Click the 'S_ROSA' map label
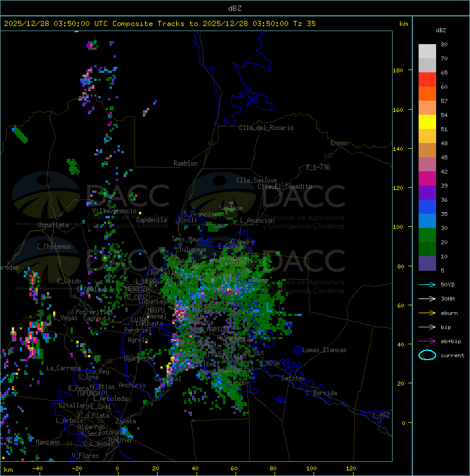Image resolution: width=470 pixels, height=476 pixels. tap(269, 364)
